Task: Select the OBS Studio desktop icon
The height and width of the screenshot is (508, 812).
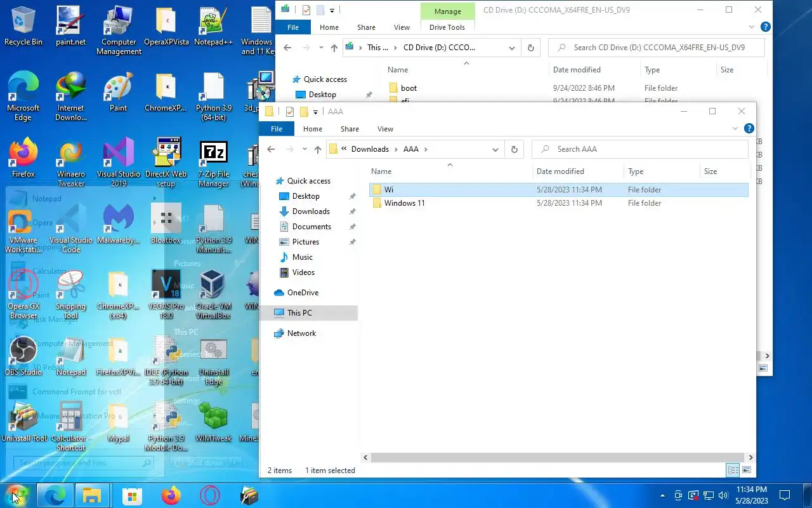Action: [23, 356]
